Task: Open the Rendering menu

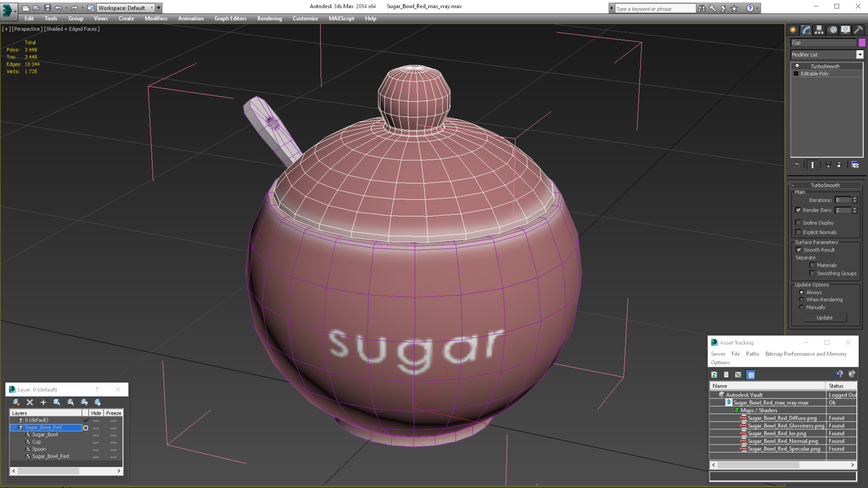Action: [x=269, y=18]
